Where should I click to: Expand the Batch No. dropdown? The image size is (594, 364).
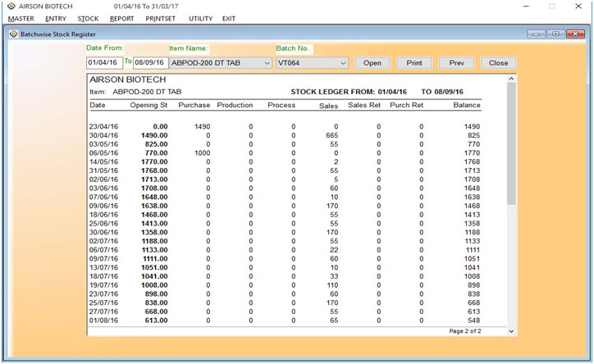click(343, 63)
